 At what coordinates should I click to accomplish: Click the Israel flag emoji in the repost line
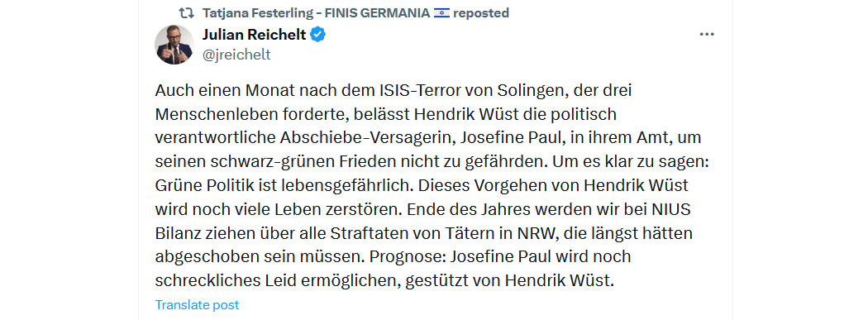click(441, 12)
